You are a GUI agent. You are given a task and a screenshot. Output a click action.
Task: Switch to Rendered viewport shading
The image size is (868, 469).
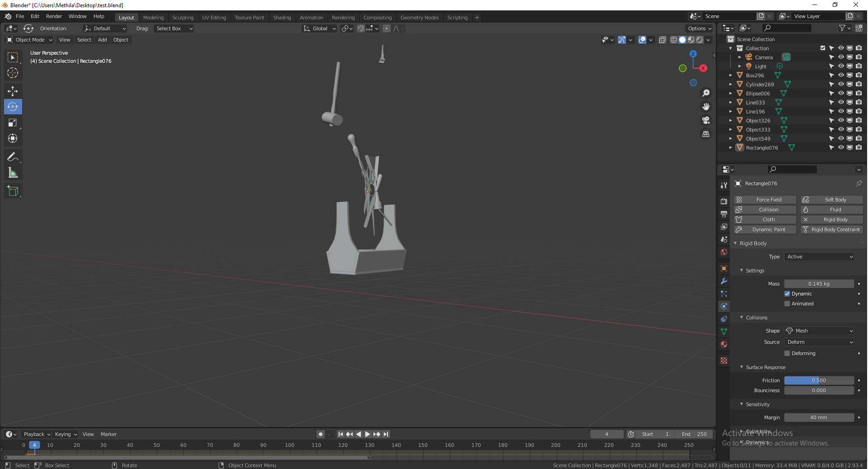pos(700,40)
